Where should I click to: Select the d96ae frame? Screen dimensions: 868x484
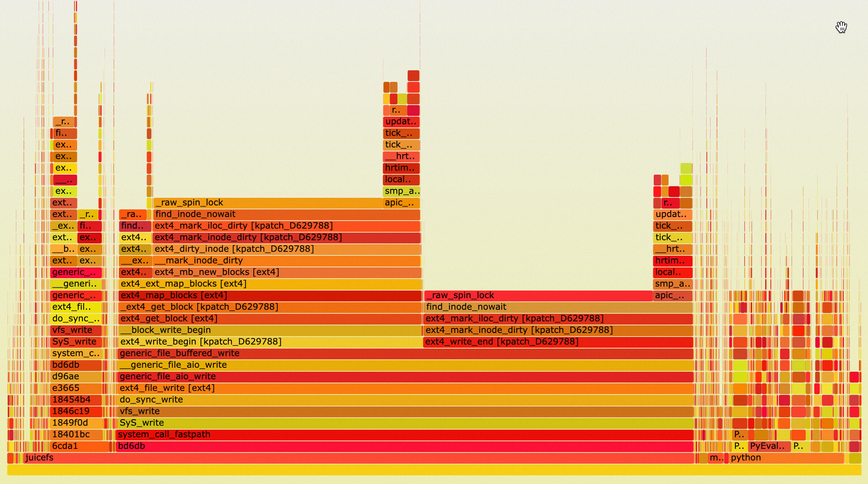[76, 377]
